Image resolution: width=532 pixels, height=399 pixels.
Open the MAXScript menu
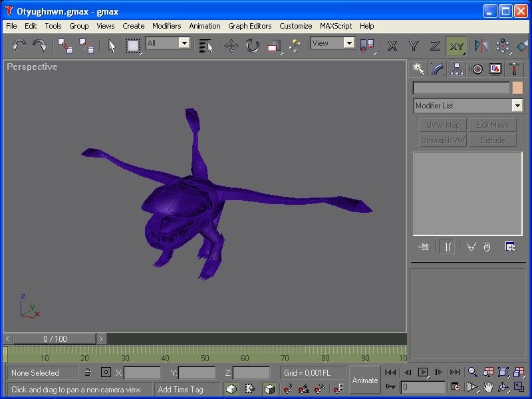point(336,26)
